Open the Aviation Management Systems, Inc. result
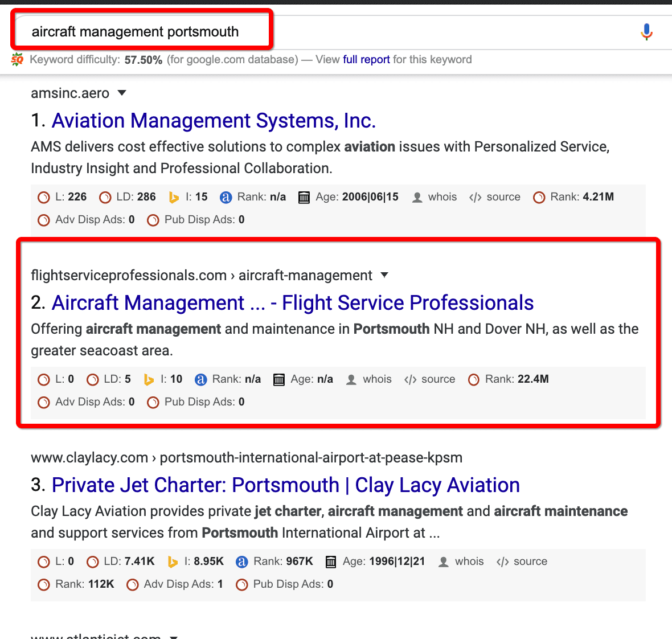Viewport: 672px width, 639px height. (214, 120)
